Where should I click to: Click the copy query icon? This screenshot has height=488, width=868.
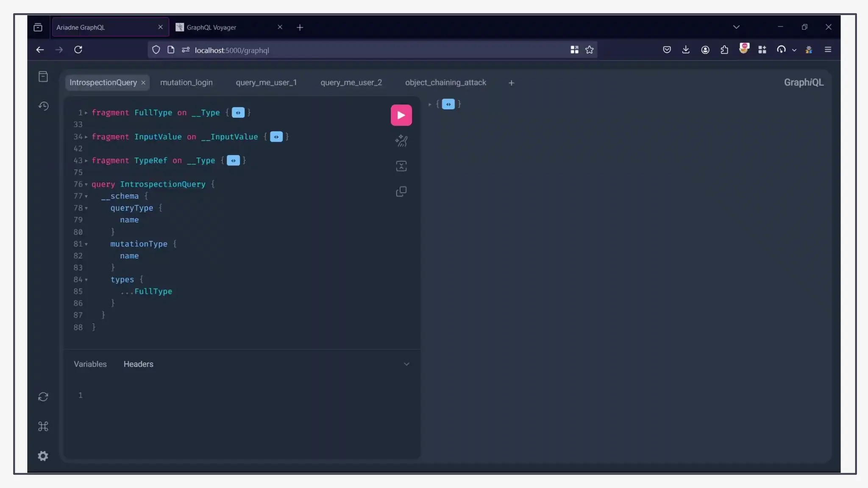pyautogui.click(x=401, y=191)
